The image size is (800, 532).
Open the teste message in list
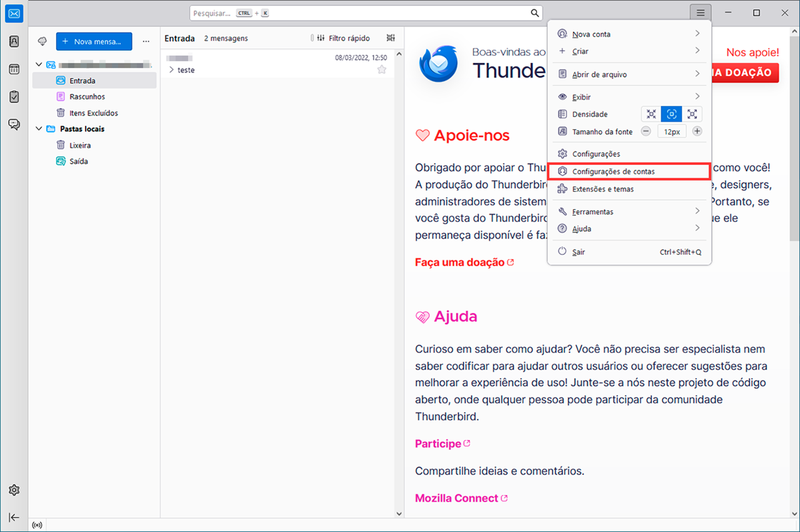pyautogui.click(x=278, y=64)
